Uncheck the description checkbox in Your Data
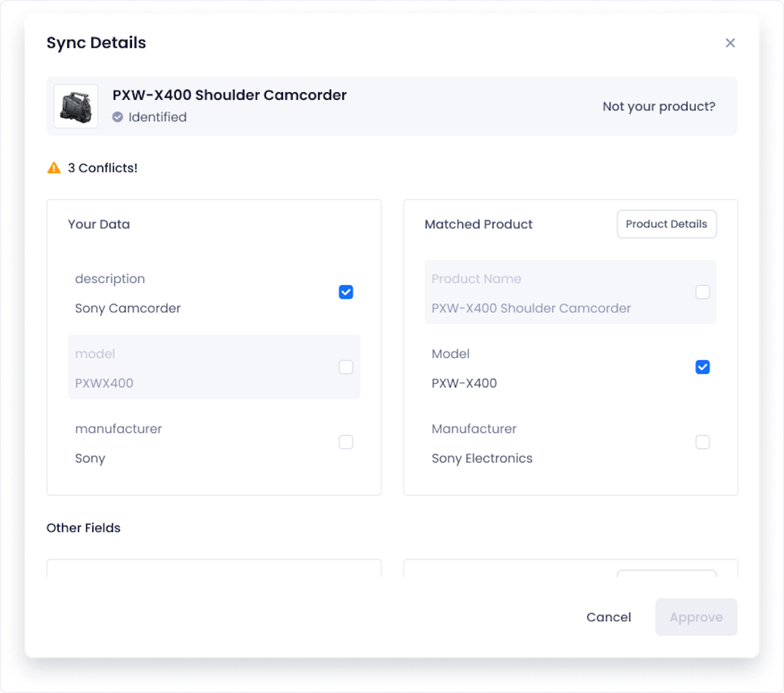Image resolution: width=784 pixels, height=693 pixels. click(346, 292)
